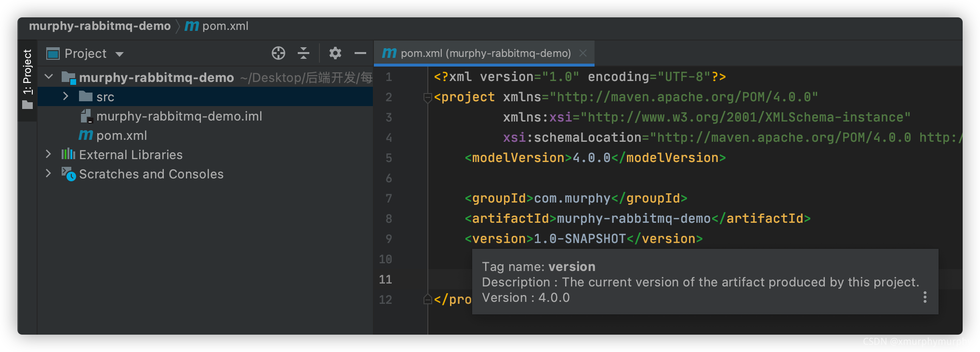Click the xml declaration on line 1
This screenshot has width=980, height=352.
click(x=580, y=77)
